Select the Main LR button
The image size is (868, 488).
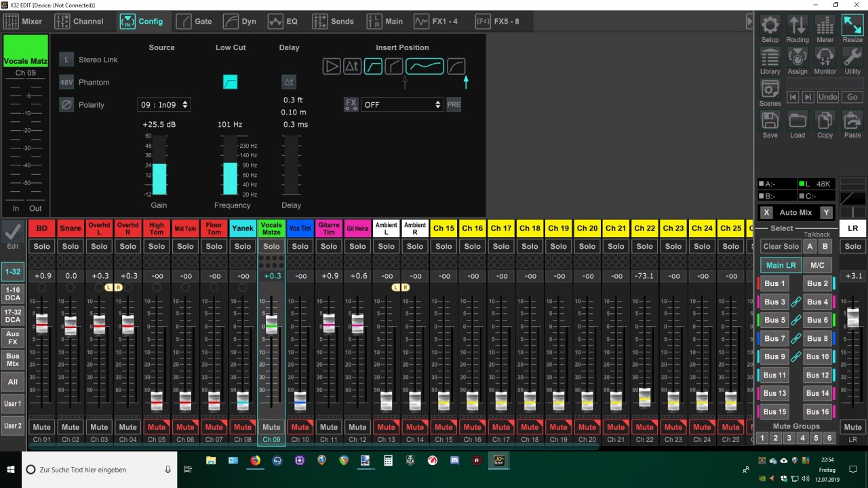pos(781,266)
